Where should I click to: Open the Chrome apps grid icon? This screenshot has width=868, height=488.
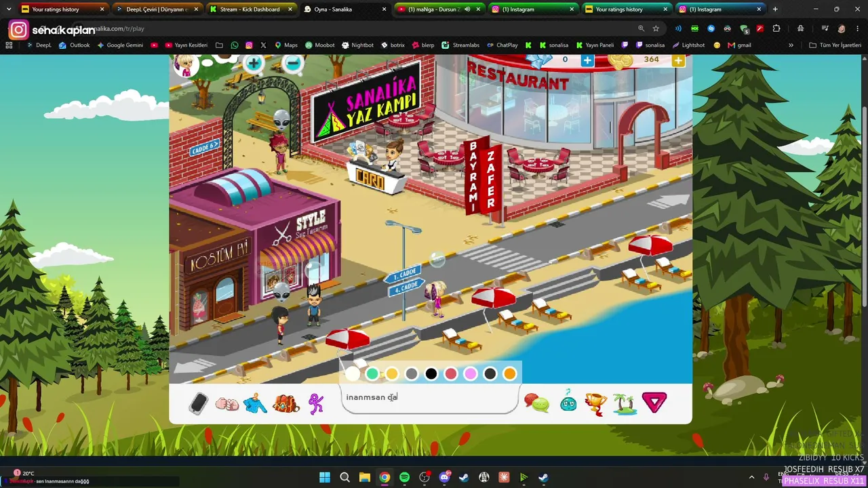pos(9,45)
